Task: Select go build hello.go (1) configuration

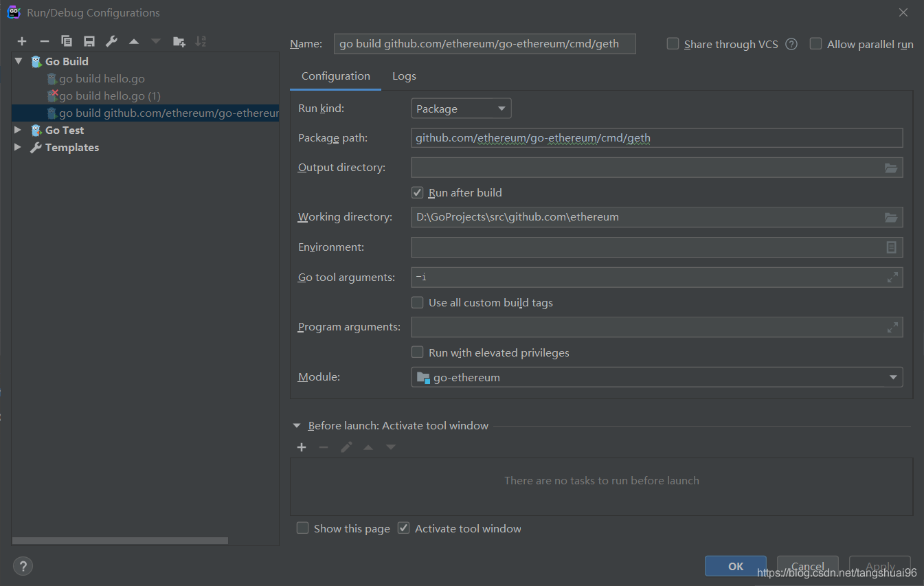Action: (x=110, y=96)
